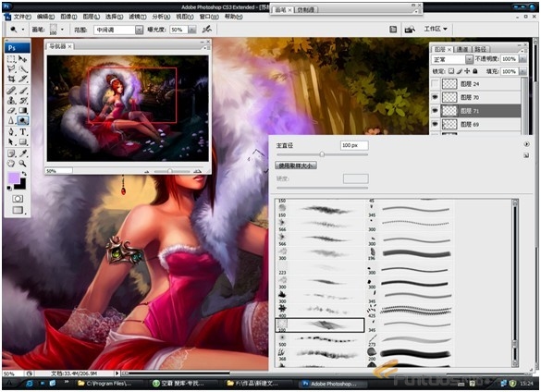The height and width of the screenshot is (392, 541).
Task: Select the Hand tool
Action: coord(11,164)
